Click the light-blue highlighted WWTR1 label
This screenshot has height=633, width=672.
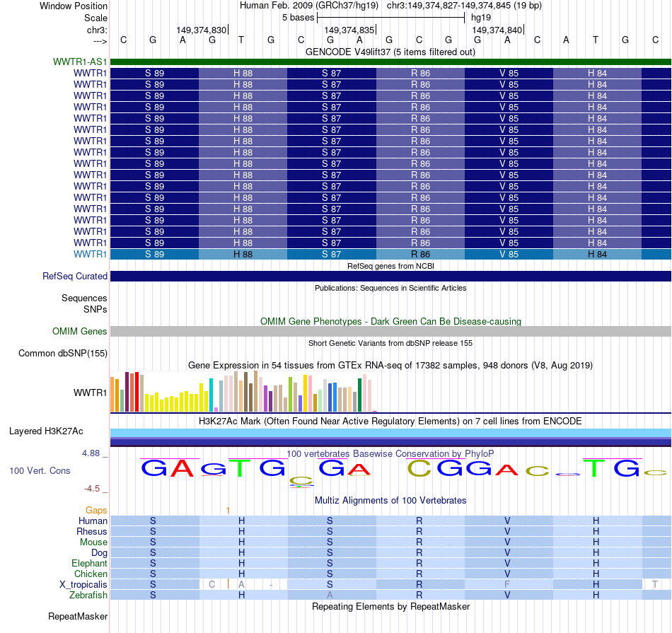(90, 254)
